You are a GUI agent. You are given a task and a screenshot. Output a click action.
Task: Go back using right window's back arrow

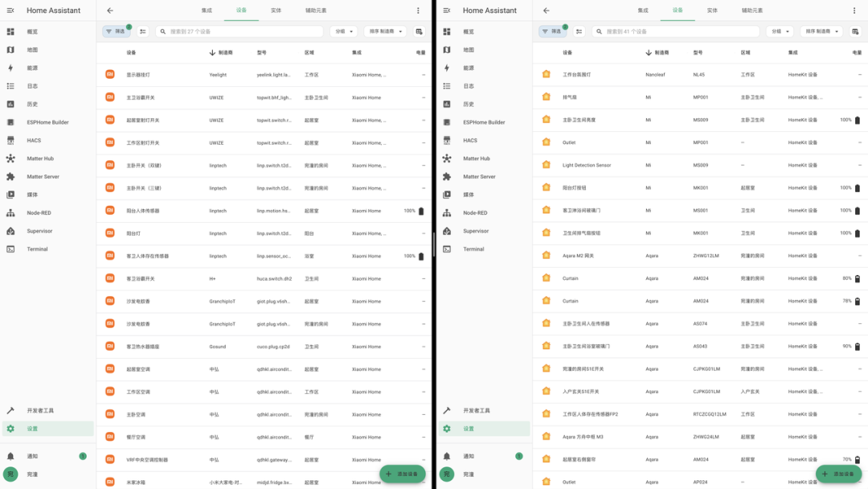click(x=547, y=10)
